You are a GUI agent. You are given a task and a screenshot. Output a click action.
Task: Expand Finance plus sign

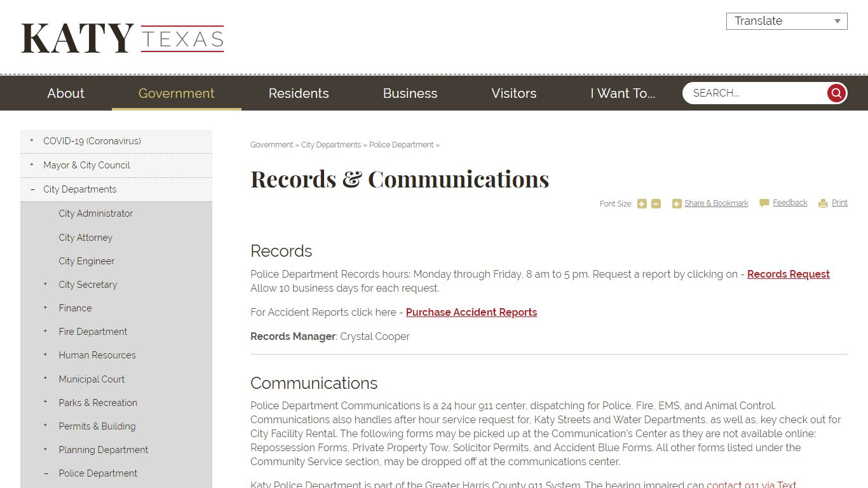[45, 308]
